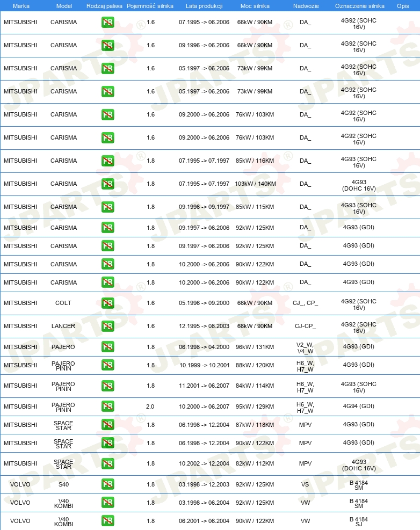Select the date range 11.2001 -> 06.2007

(x=204, y=386)
